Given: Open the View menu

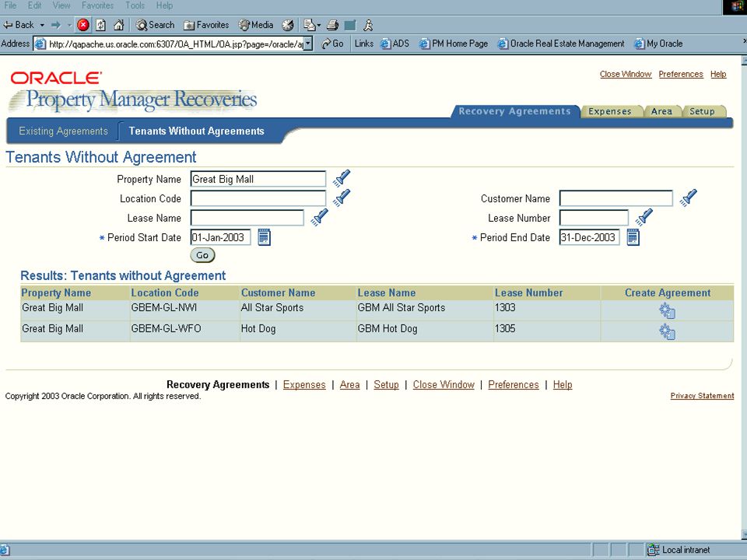Looking at the screenshot, I should 61,5.
